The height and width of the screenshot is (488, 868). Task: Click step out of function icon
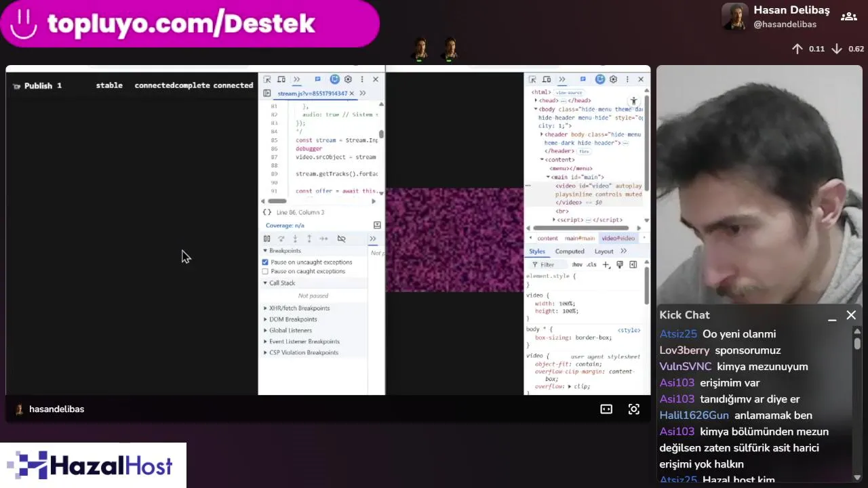[309, 239]
